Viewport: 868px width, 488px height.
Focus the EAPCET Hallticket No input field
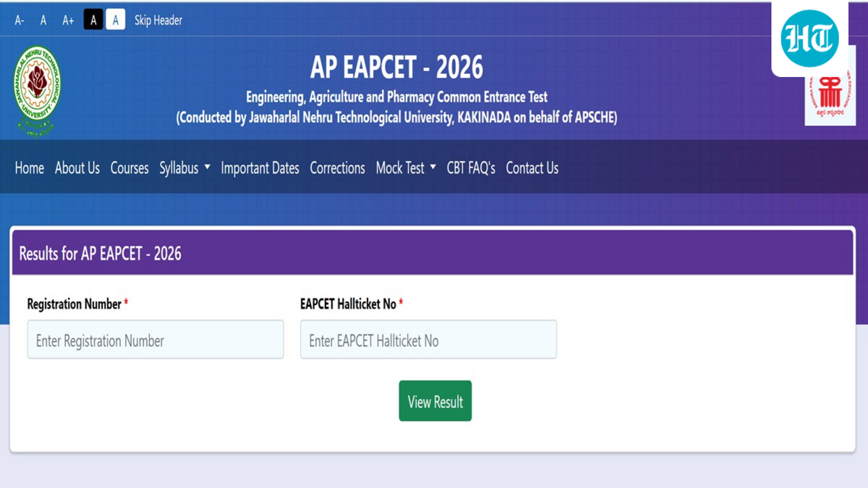click(429, 339)
